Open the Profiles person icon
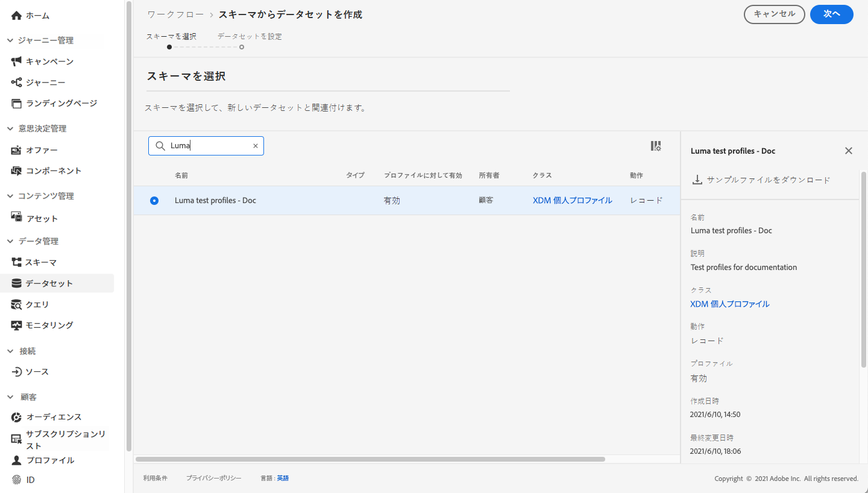Screen dimensions: 868x493 (x=16, y=460)
